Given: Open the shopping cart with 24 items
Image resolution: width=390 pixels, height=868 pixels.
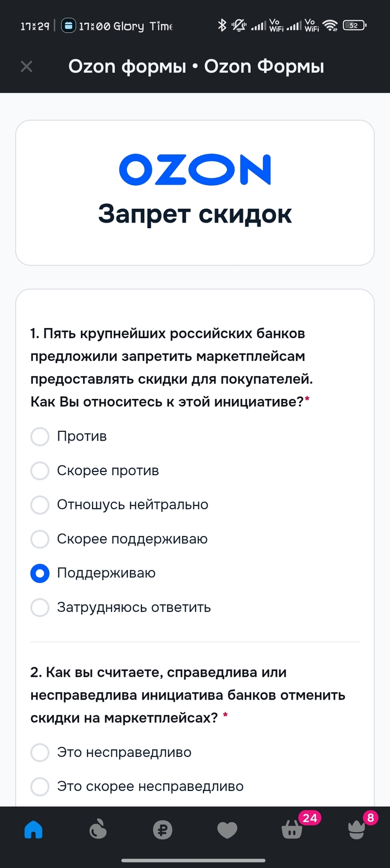Looking at the screenshot, I should 292,830.
